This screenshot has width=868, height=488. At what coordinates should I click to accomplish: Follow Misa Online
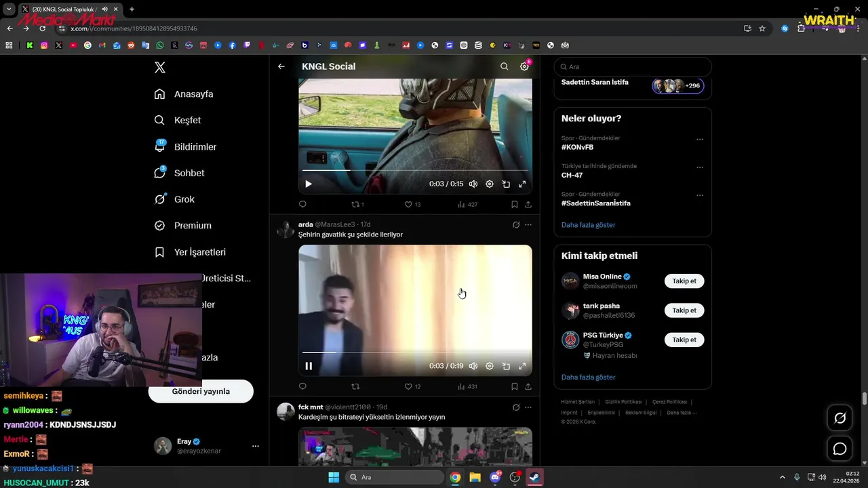click(684, 281)
